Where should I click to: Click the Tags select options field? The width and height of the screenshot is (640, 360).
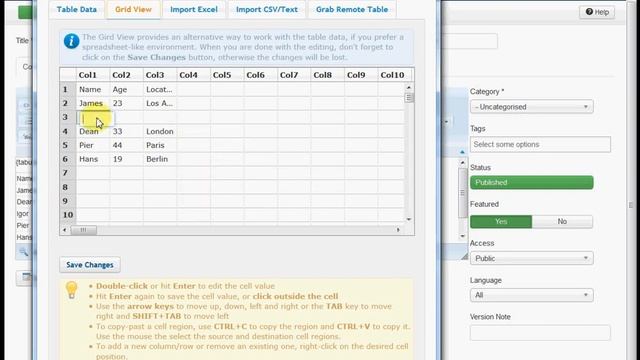pos(540,144)
